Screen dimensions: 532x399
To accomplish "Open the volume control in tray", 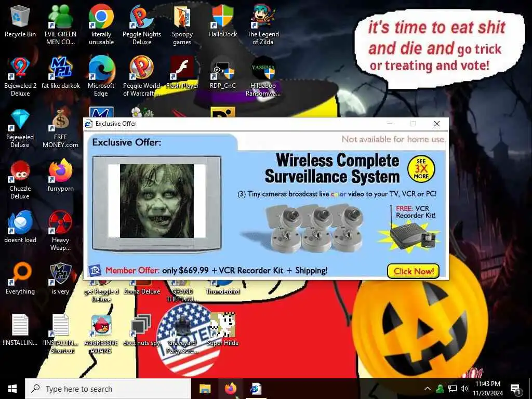I will [464, 389].
